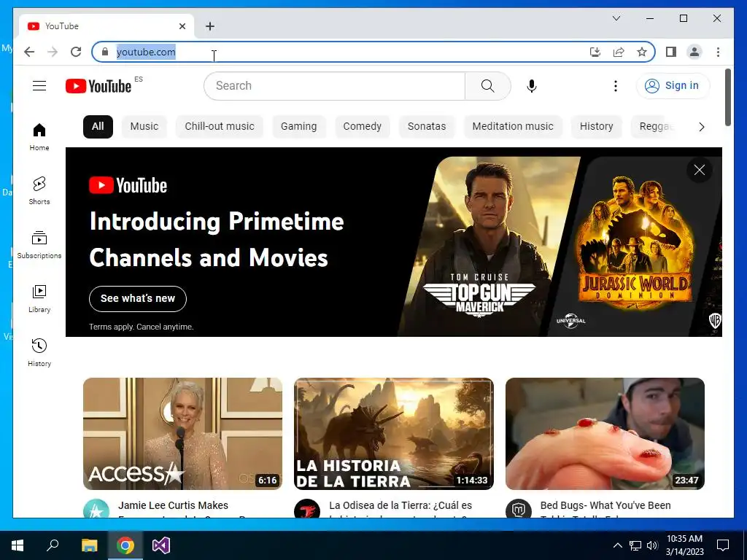Open Windows taskbar search
Screen dimensions: 747x560
pos(53,545)
